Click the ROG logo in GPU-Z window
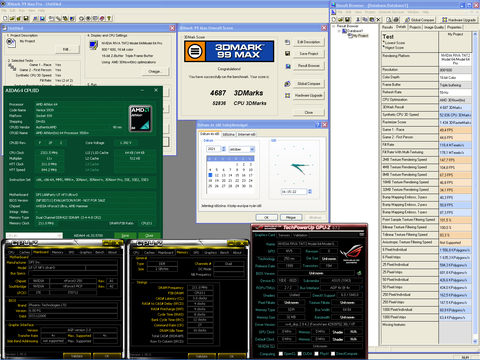The height and width of the screenshot is (360, 480). click(x=351, y=253)
